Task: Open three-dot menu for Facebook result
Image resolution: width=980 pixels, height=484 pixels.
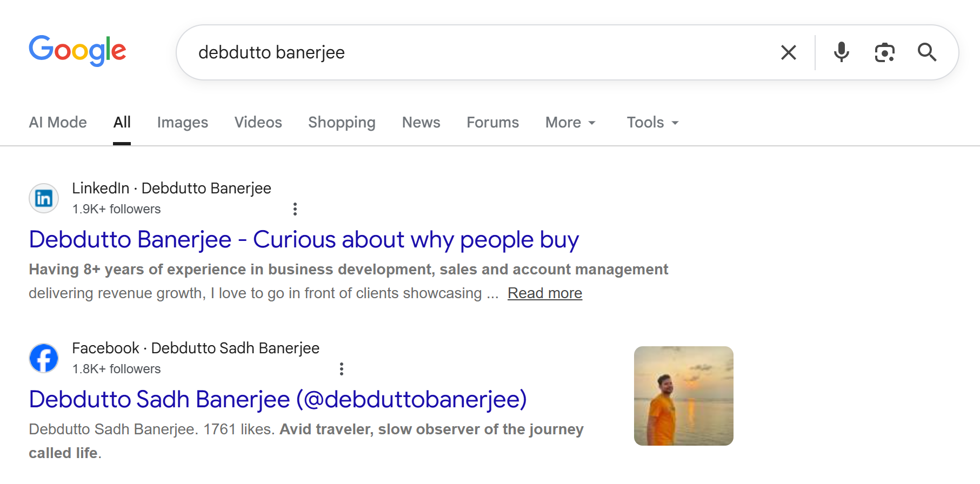Action: point(341,369)
